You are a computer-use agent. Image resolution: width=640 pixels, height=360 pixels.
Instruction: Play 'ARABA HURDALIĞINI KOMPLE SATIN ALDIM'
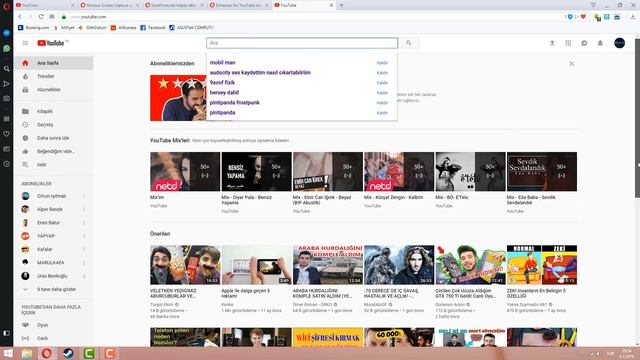(x=328, y=265)
